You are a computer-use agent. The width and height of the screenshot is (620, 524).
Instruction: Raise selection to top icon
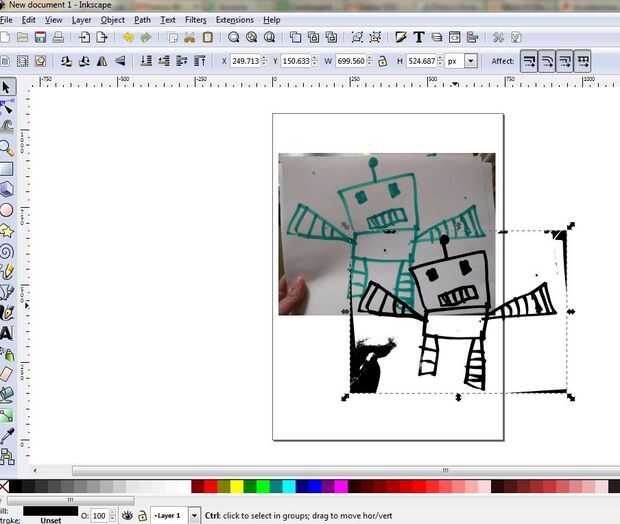point(200,61)
